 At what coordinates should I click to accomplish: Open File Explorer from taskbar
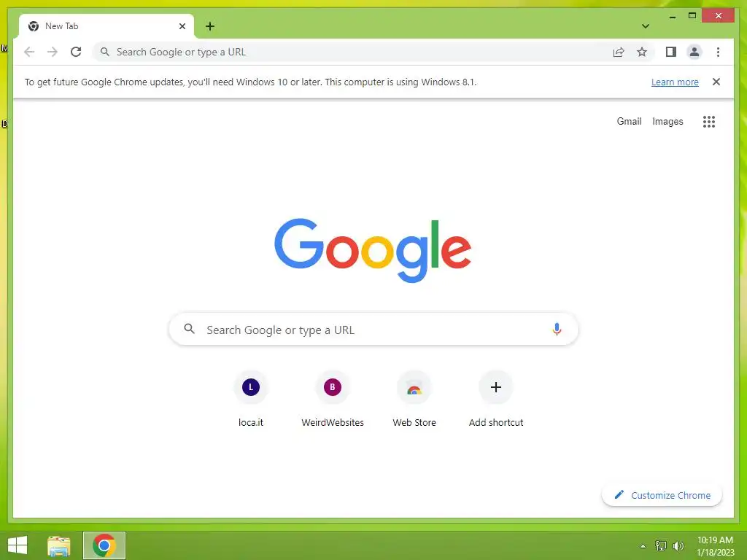tap(59, 545)
